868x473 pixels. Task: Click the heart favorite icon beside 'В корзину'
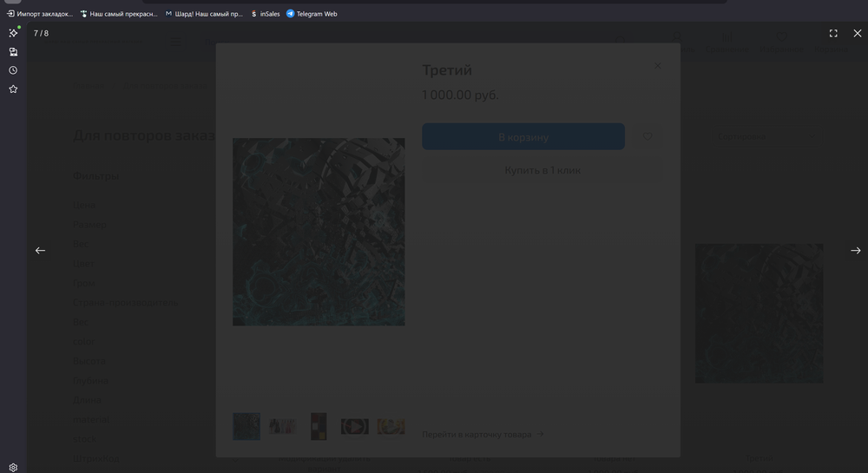[648, 136]
